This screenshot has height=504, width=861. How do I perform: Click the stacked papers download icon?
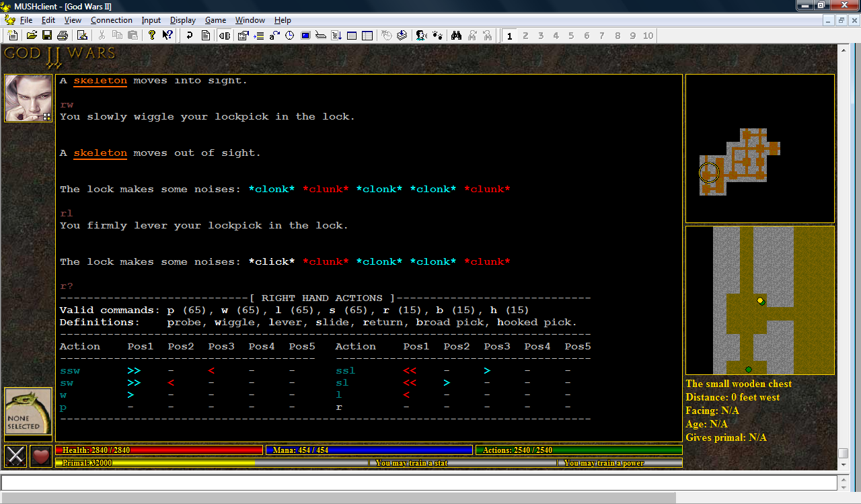click(402, 36)
